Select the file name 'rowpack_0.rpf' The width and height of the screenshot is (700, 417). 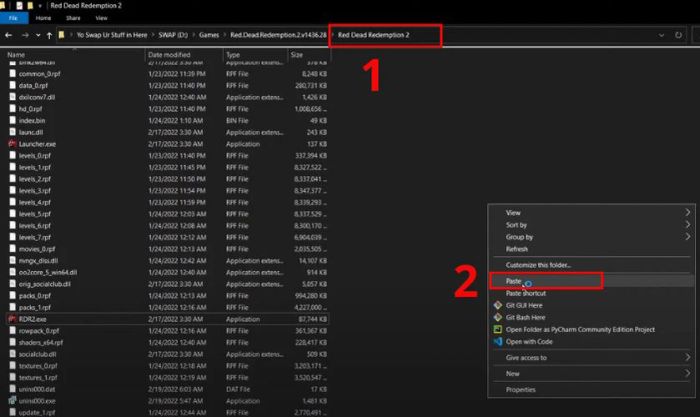(x=39, y=331)
